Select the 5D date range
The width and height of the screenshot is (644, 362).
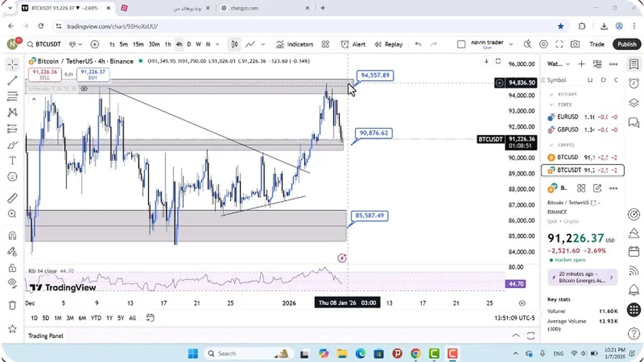tap(46, 318)
